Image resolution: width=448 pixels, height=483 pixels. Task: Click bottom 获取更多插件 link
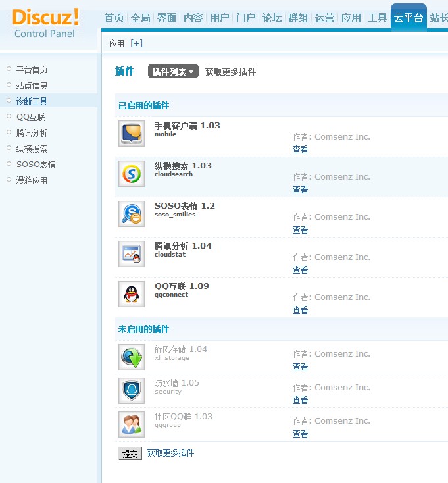pyautogui.click(x=170, y=453)
